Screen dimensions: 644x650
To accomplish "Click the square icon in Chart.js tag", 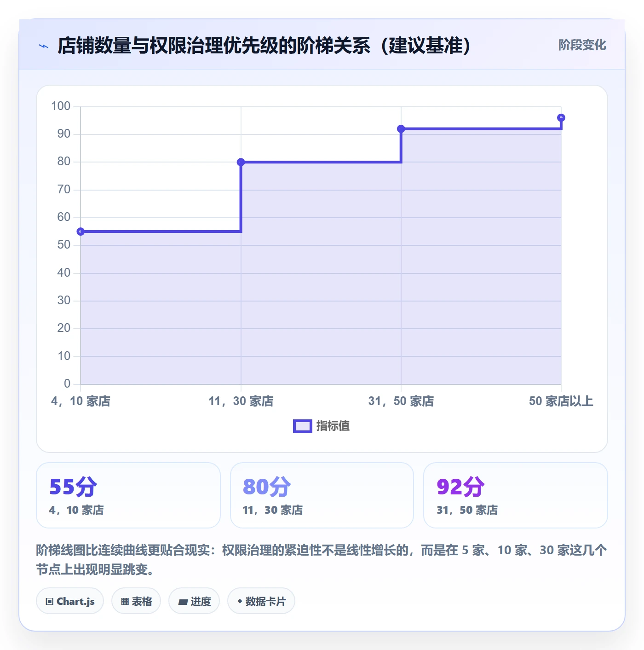I will click(x=50, y=601).
